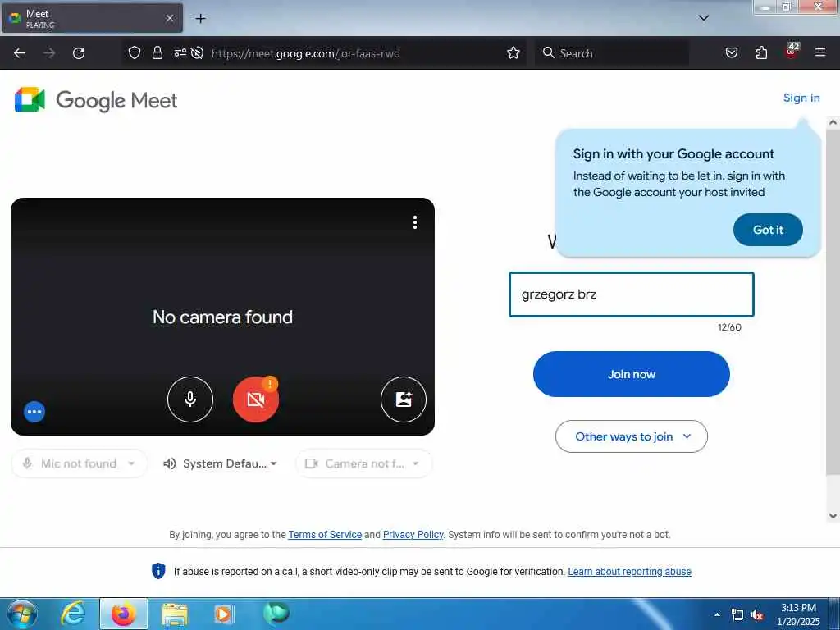Click the blue shield info icon
The image size is (840, 630).
point(158,571)
